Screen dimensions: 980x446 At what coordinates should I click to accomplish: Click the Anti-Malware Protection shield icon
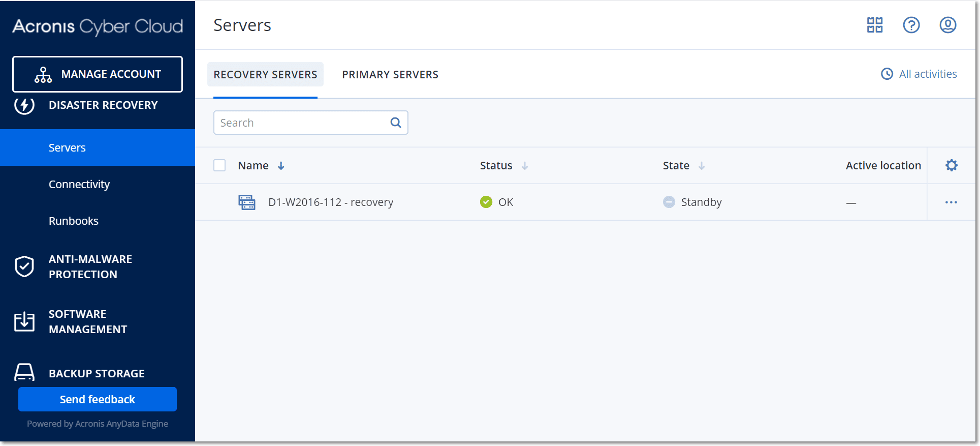pyautogui.click(x=24, y=266)
